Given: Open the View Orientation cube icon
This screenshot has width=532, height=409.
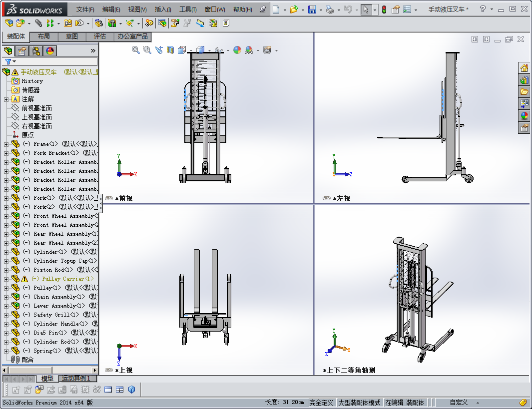Looking at the screenshot, I should tap(181, 49).
